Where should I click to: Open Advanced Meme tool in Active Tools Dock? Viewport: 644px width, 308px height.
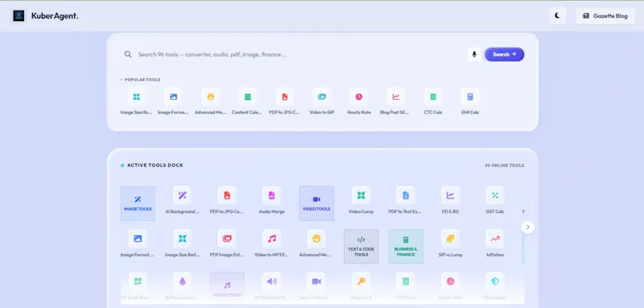(316, 243)
